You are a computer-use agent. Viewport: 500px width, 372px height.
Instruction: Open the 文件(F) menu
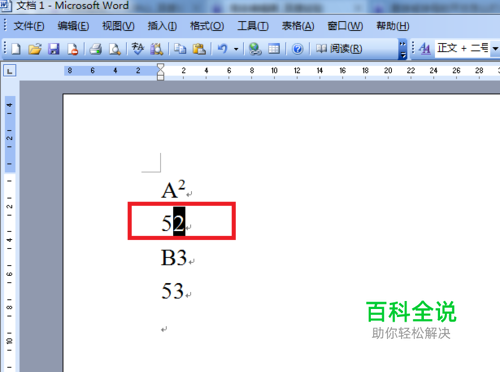click(x=29, y=26)
